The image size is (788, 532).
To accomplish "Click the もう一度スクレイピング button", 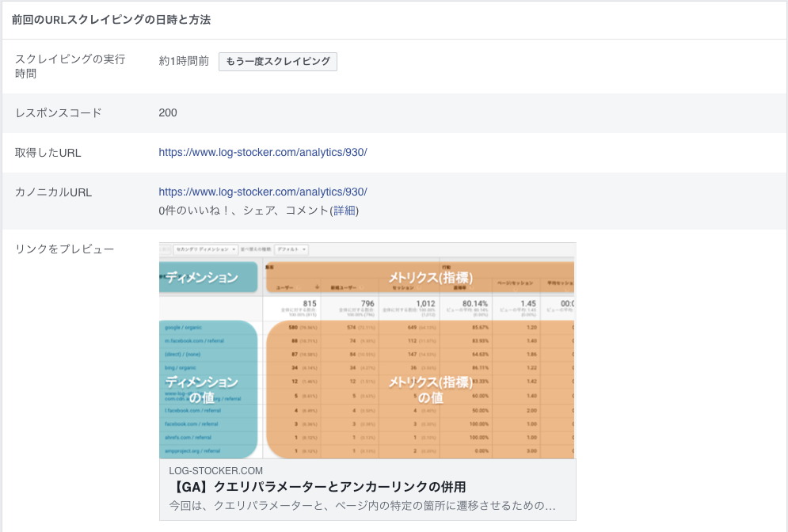I will 277,61.
